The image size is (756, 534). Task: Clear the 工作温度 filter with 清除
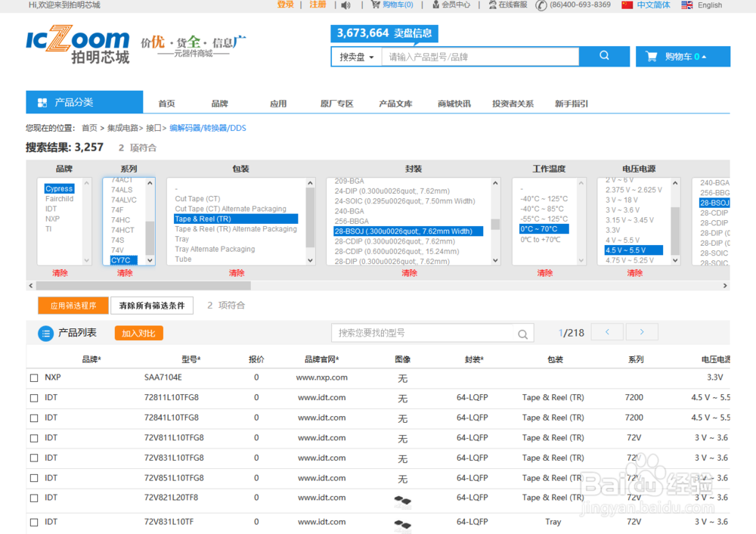click(545, 273)
